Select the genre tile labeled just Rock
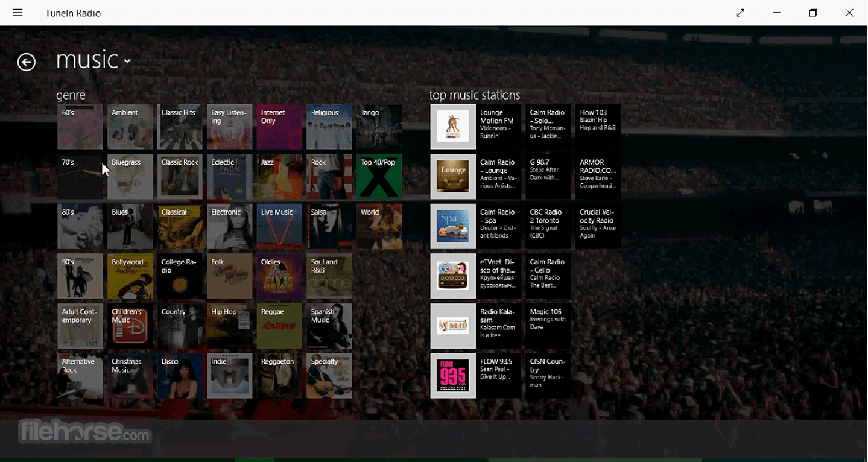 tap(329, 177)
